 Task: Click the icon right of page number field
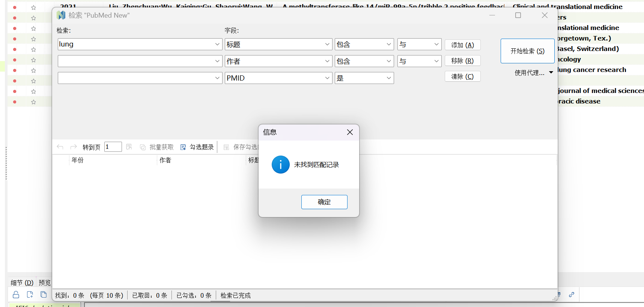129,147
